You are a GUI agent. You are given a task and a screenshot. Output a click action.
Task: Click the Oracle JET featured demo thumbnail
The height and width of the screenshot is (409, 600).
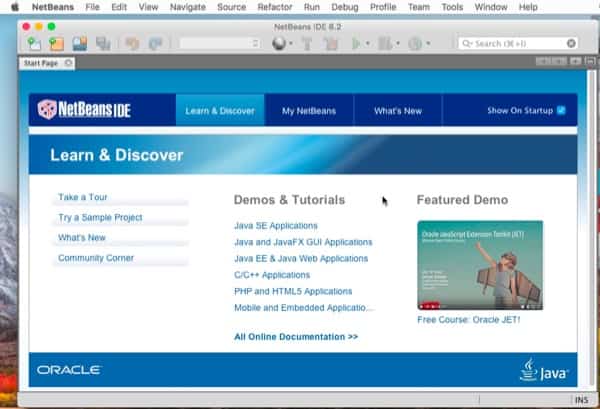(480, 265)
